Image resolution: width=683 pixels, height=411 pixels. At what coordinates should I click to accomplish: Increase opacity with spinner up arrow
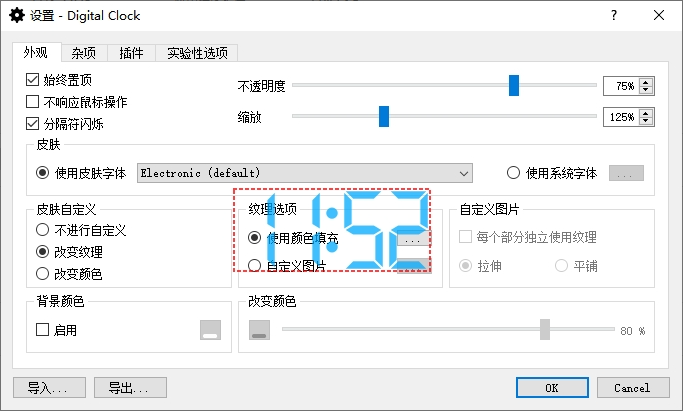click(x=645, y=82)
